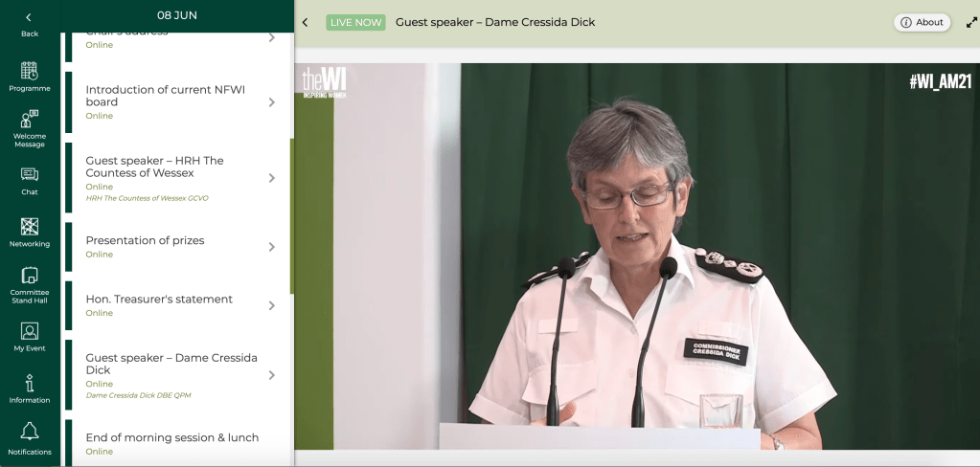This screenshot has height=467, width=980.
Task: Click the About button
Action: pyautogui.click(x=921, y=22)
